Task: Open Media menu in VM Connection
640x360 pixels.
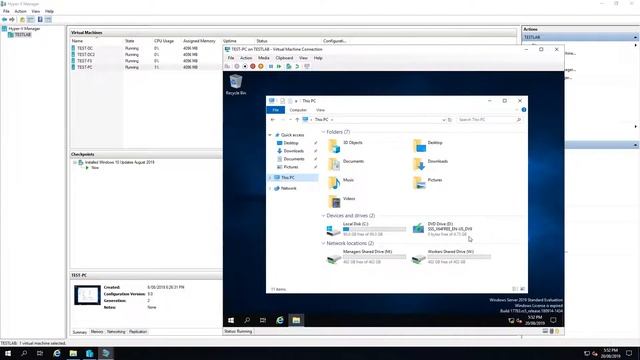Action: pyautogui.click(x=264, y=58)
